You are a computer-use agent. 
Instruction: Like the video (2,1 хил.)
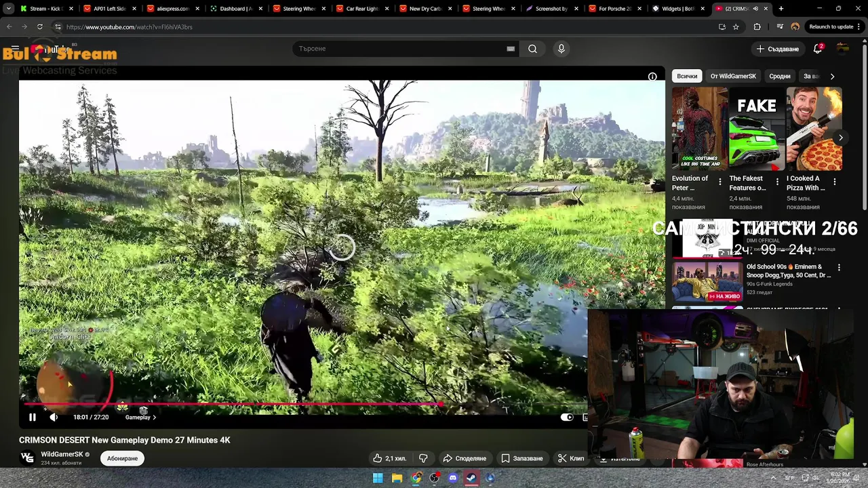(x=389, y=458)
